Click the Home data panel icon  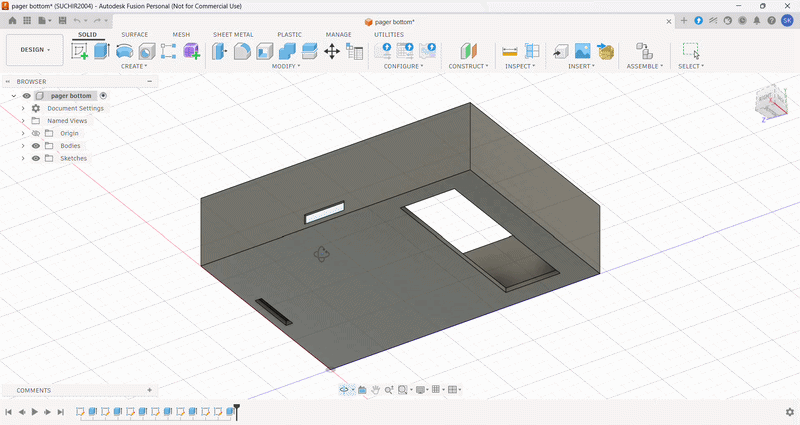[12, 20]
